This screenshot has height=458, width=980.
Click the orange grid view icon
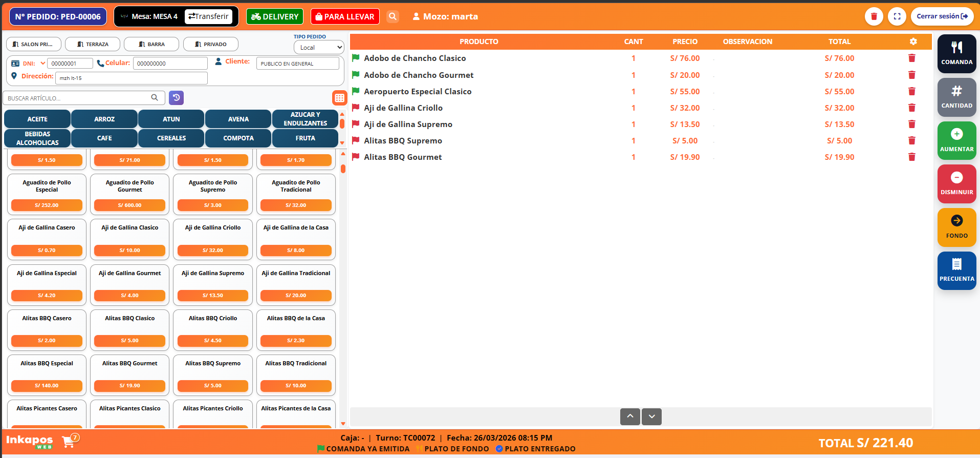point(339,98)
